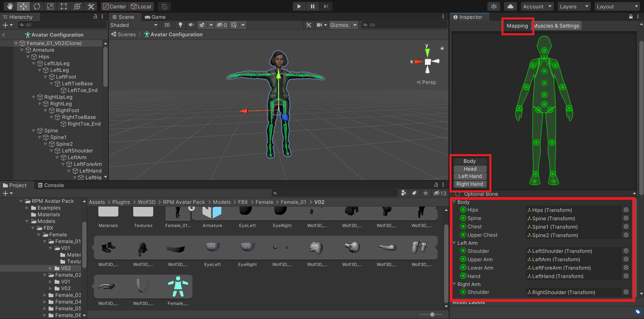Open the Shaded draw mode dropdown

click(134, 25)
